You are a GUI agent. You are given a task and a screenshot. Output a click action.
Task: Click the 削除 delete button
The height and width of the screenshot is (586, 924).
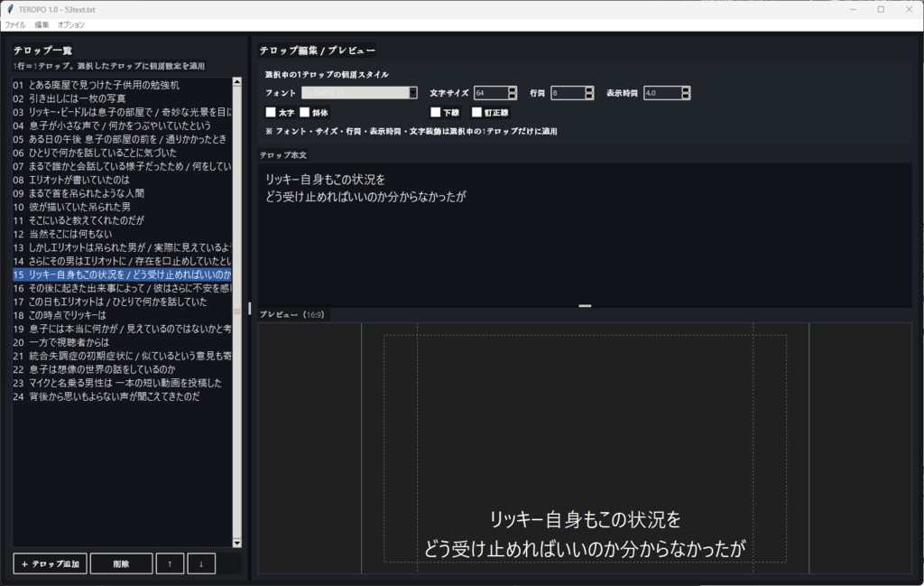[122, 563]
